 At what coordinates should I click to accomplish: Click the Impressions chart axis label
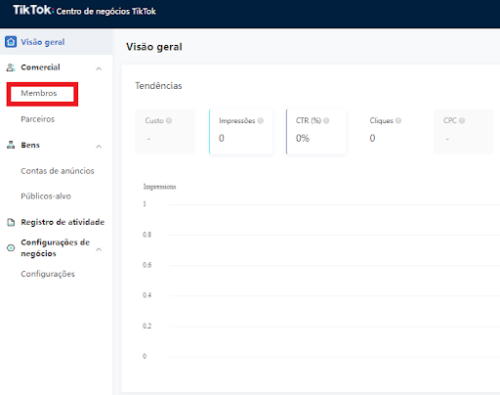160,187
